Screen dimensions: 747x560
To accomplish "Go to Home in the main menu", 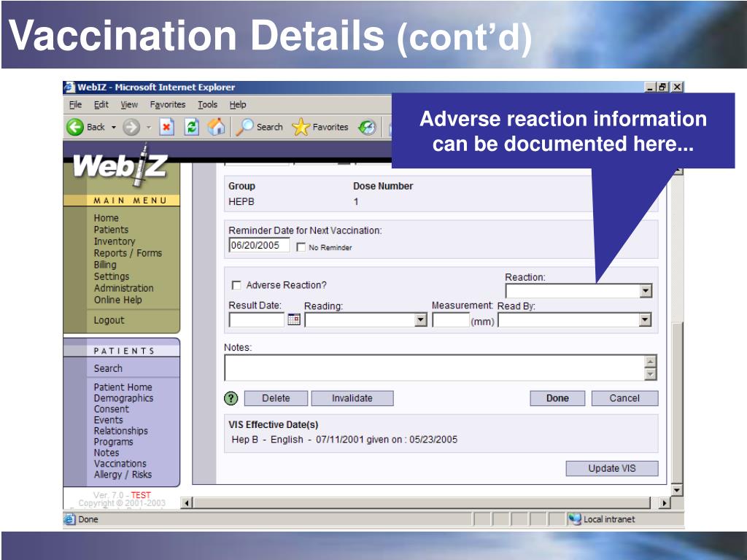I will (x=107, y=217).
